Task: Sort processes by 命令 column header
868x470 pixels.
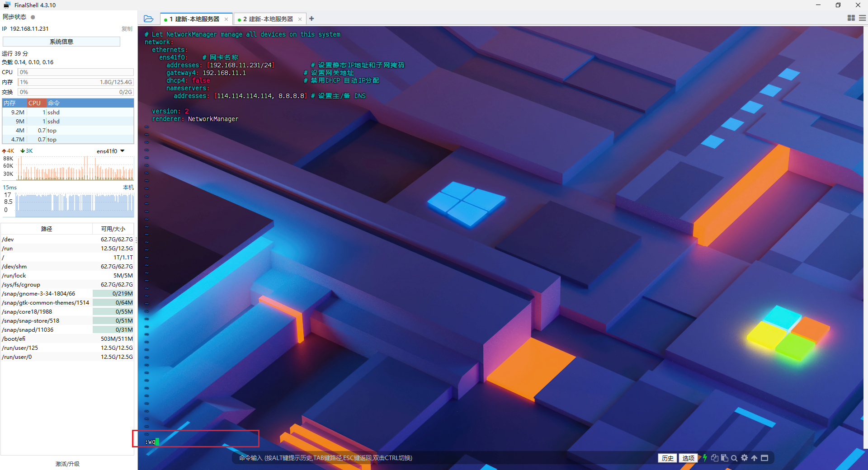Action: coord(90,103)
